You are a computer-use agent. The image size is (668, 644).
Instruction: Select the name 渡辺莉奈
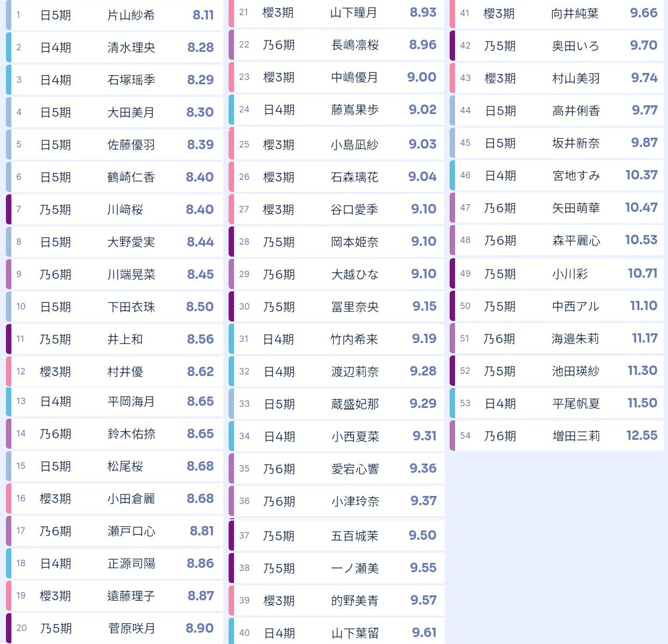tap(354, 372)
